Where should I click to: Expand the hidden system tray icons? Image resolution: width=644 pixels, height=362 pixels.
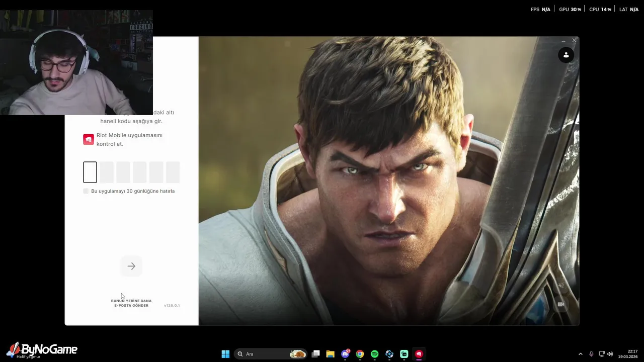click(x=580, y=354)
